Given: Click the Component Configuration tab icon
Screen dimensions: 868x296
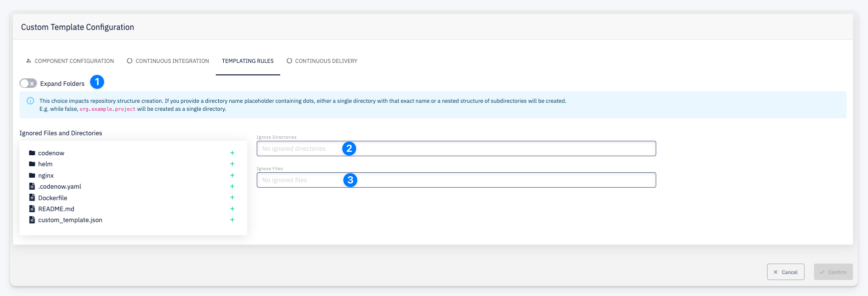Looking at the screenshot, I should pyautogui.click(x=28, y=61).
